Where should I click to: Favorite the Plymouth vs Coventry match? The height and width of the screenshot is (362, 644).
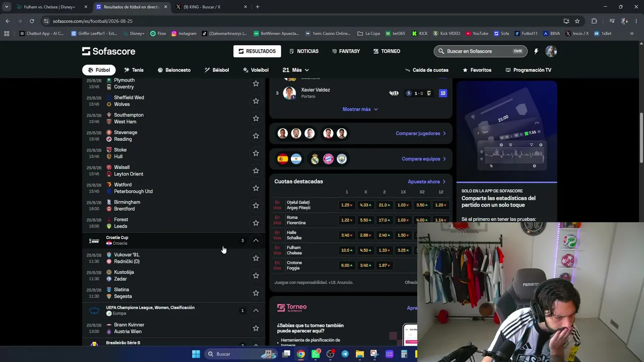pos(256,83)
